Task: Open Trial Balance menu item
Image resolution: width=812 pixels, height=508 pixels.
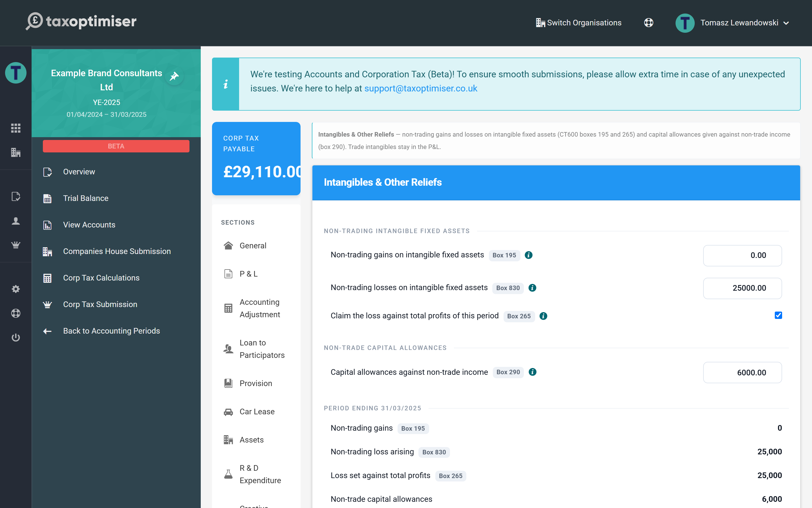Action: tap(116, 198)
